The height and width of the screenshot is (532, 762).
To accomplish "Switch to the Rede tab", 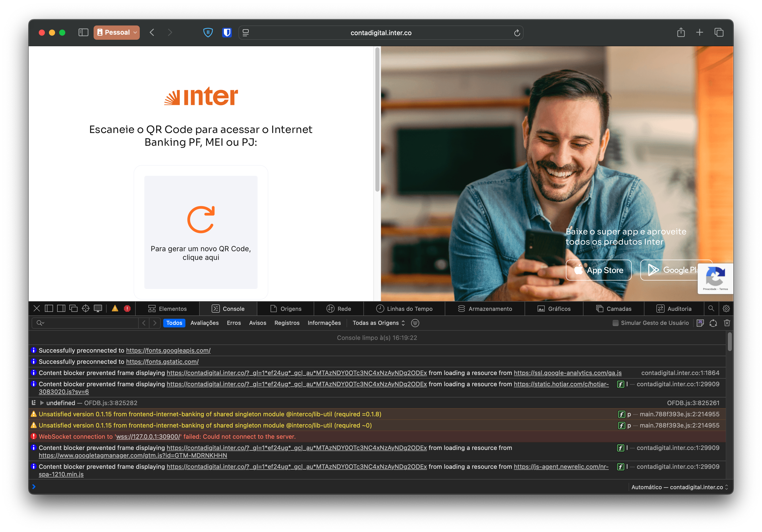I will [x=339, y=309].
